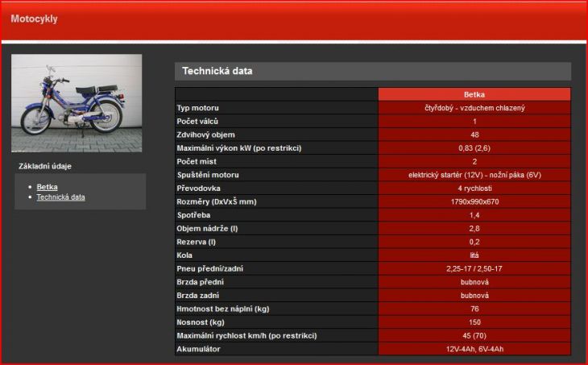Image resolution: width=588 pixels, height=365 pixels.
Task: Click the Motocykly header title
Action: click(x=34, y=19)
